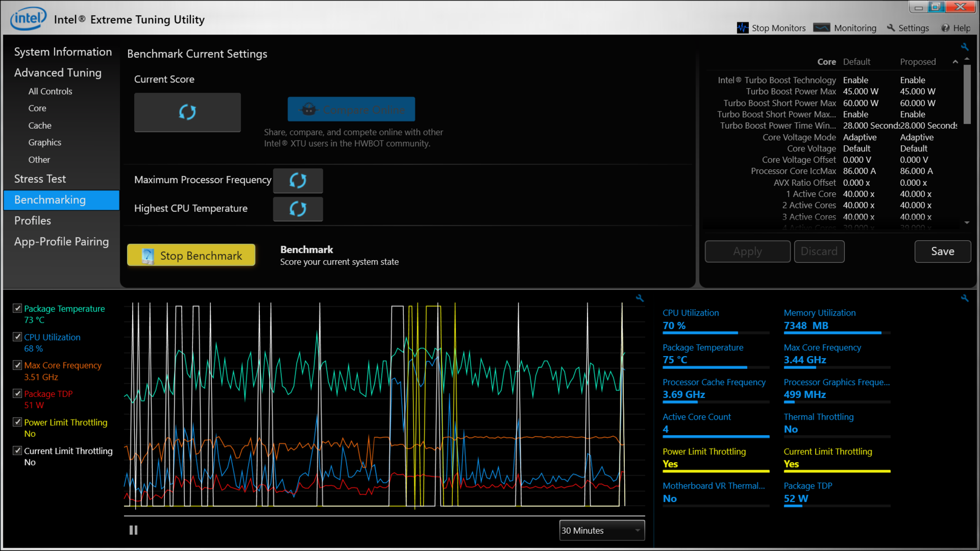Refresh the Maximum Processor Frequency value
The height and width of the screenshot is (551, 980).
(298, 180)
